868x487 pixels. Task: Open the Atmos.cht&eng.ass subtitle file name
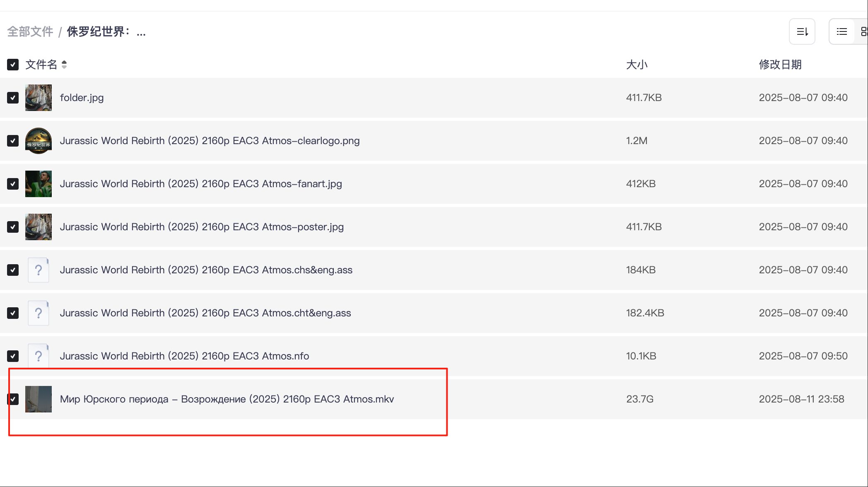[205, 313]
